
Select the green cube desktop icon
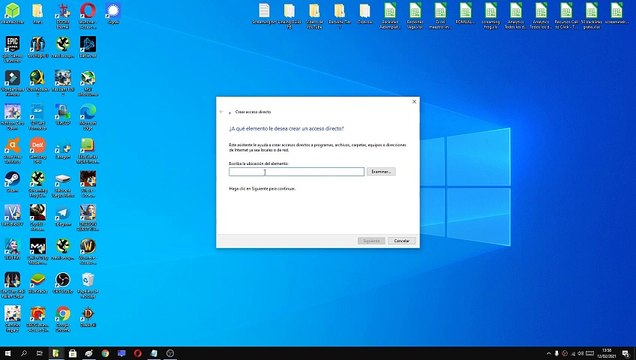point(13,13)
